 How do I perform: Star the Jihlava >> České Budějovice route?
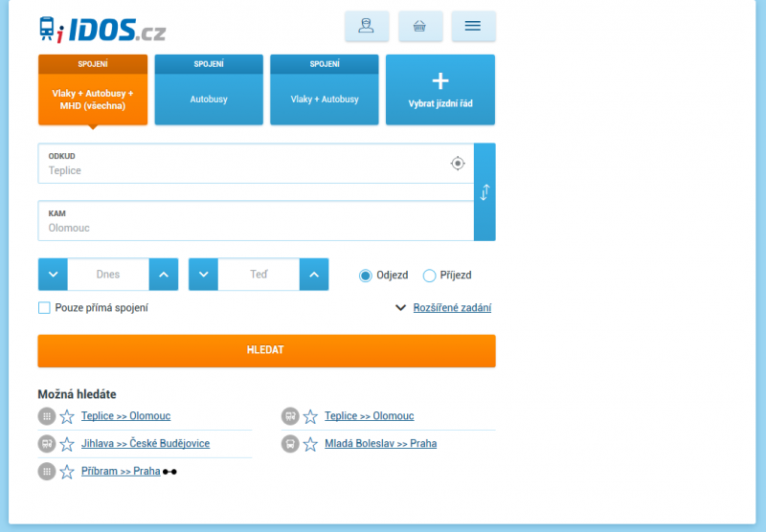click(x=67, y=444)
